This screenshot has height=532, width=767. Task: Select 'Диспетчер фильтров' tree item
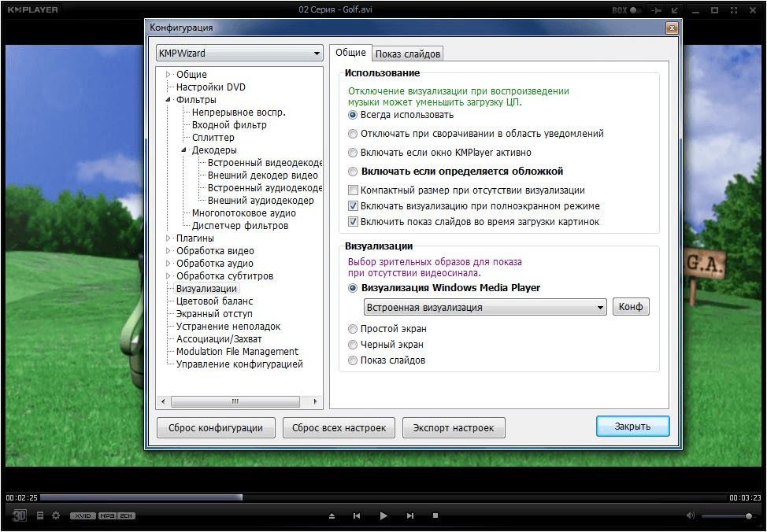click(239, 225)
